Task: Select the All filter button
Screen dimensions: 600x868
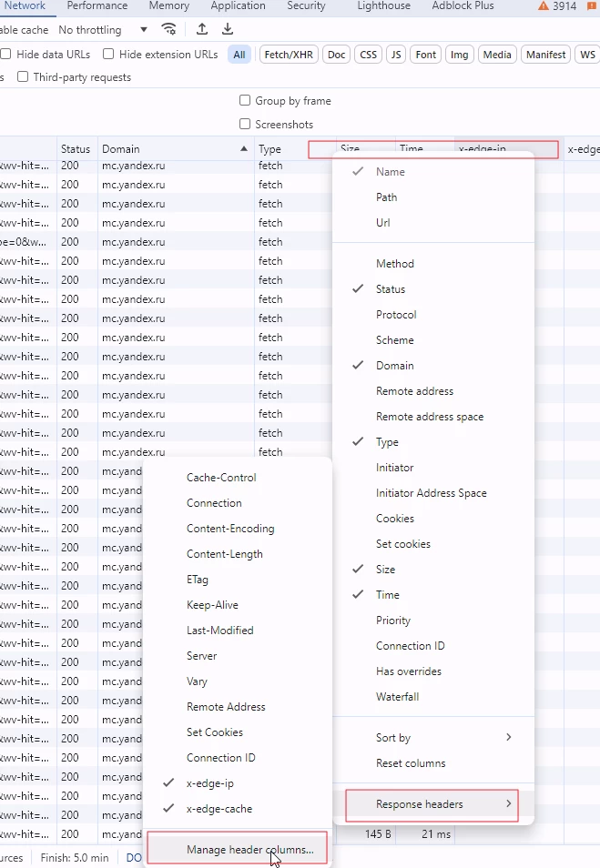Action: pyautogui.click(x=239, y=55)
